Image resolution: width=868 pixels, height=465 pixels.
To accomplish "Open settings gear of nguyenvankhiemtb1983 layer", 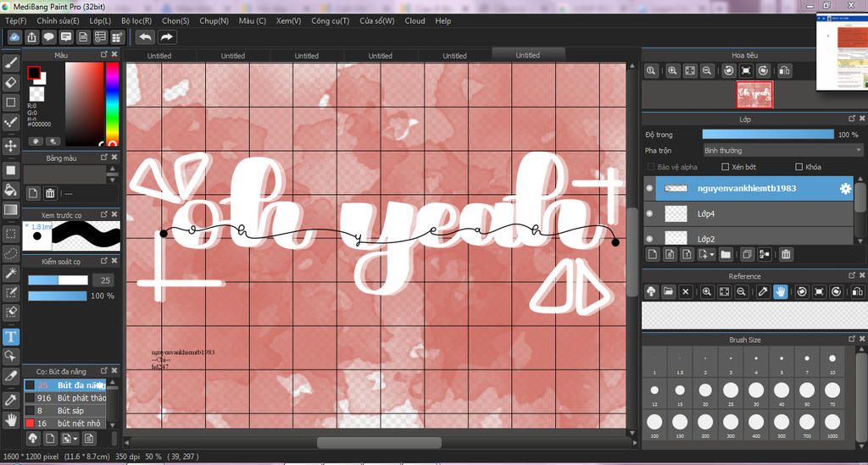I will (845, 189).
